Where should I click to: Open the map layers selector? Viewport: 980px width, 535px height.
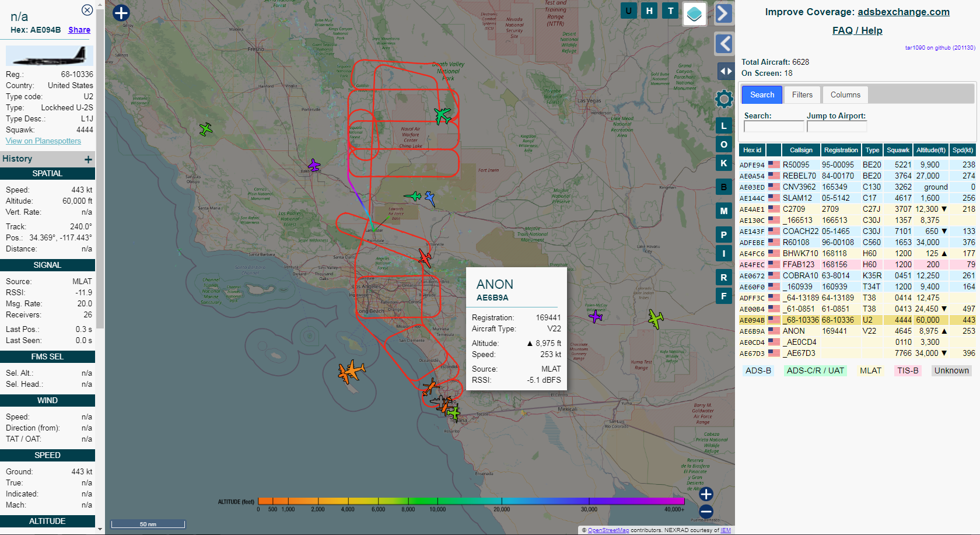point(694,13)
